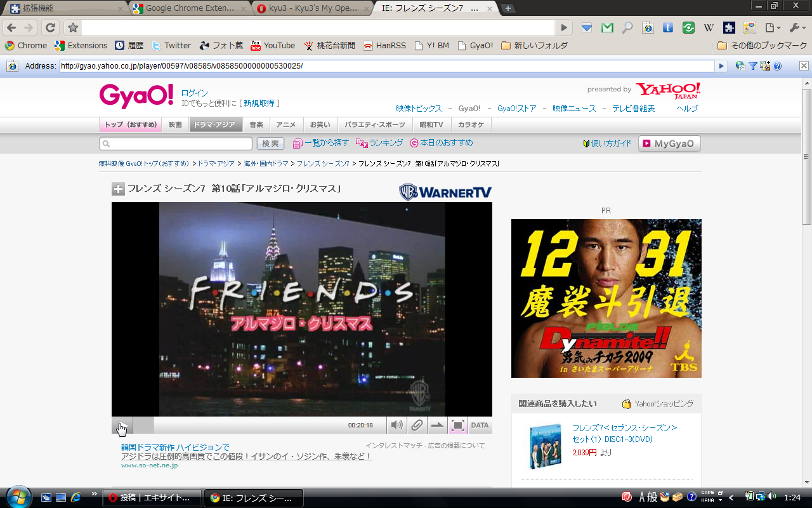Open the Chrome wrench settings menu
The height and width of the screenshot is (508, 812).
[797, 28]
